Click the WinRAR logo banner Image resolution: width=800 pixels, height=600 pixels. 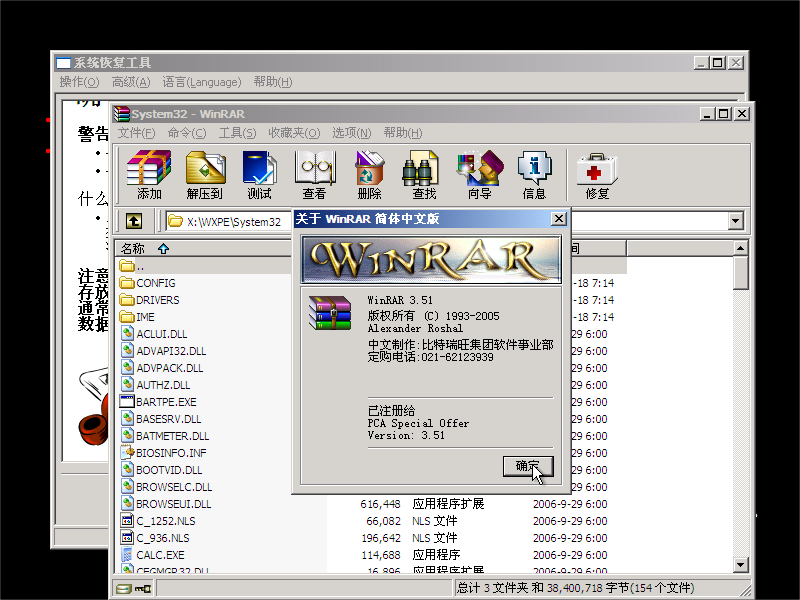431,259
